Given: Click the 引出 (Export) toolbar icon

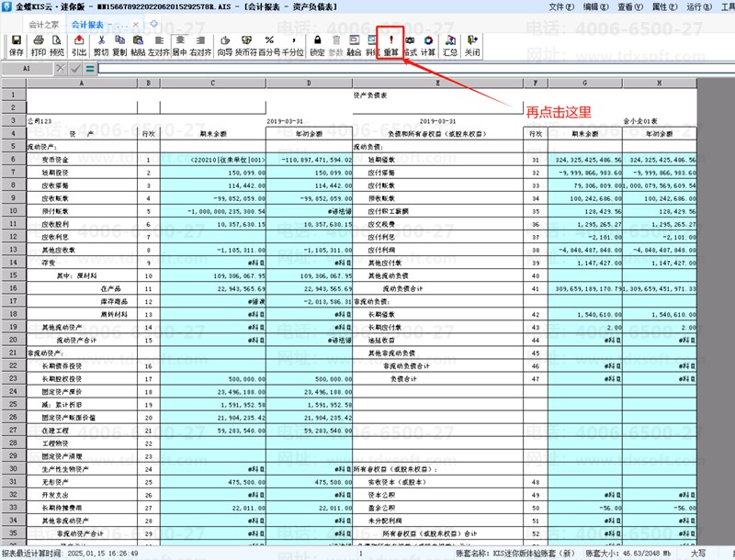Looking at the screenshot, I should (79, 45).
